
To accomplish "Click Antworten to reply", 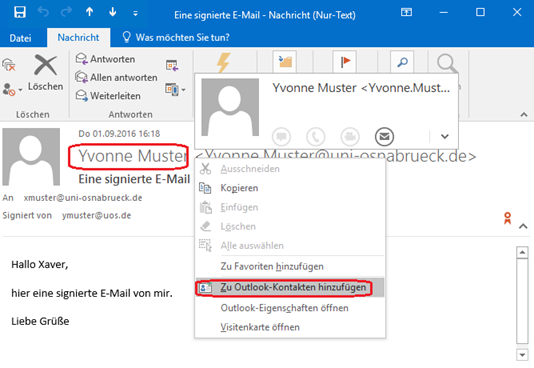I will coord(106,59).
